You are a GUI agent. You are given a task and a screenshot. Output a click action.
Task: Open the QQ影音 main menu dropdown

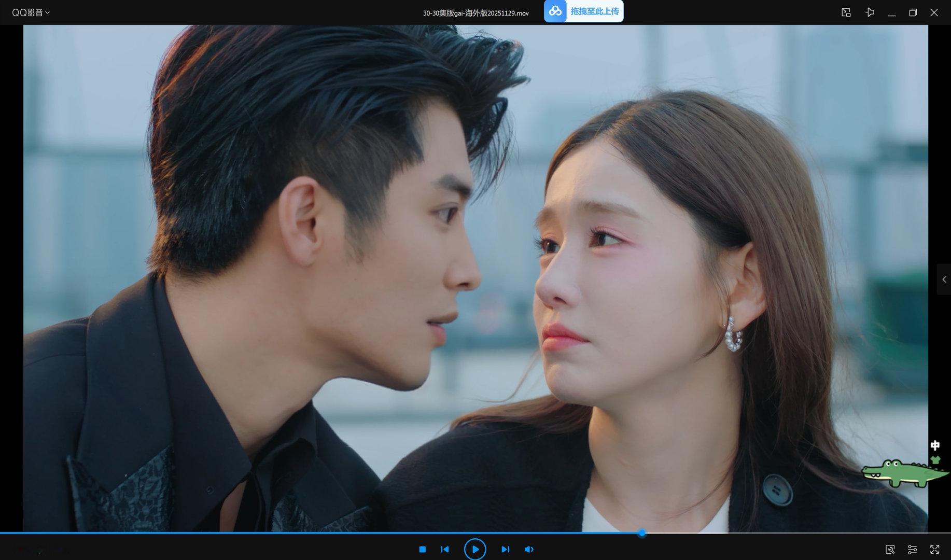31,12
